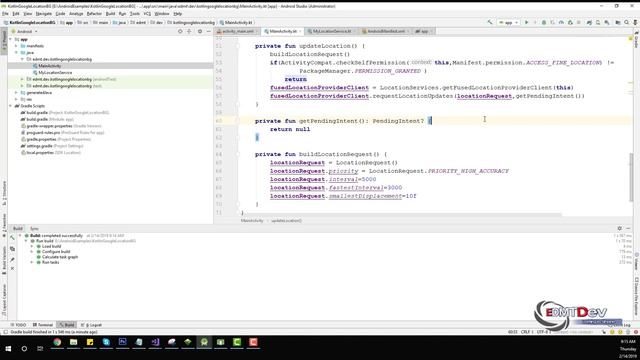Click the close X icon in Build sidebar
The image size is (640, 360).
pos(12,269)
